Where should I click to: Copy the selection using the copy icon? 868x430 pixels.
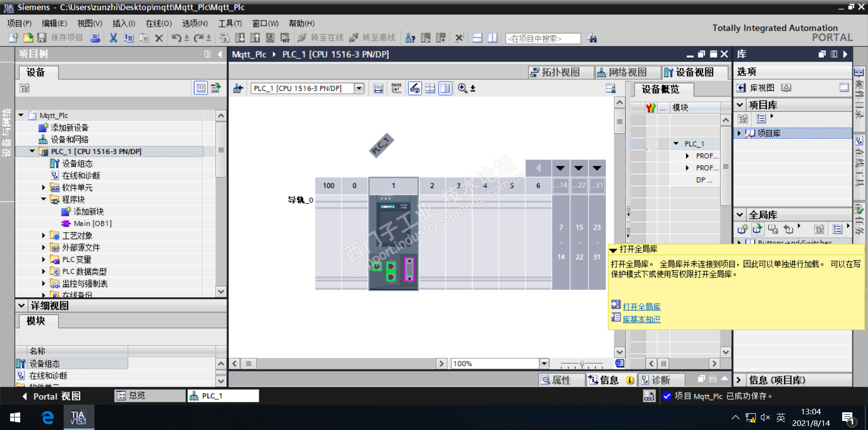129,38
